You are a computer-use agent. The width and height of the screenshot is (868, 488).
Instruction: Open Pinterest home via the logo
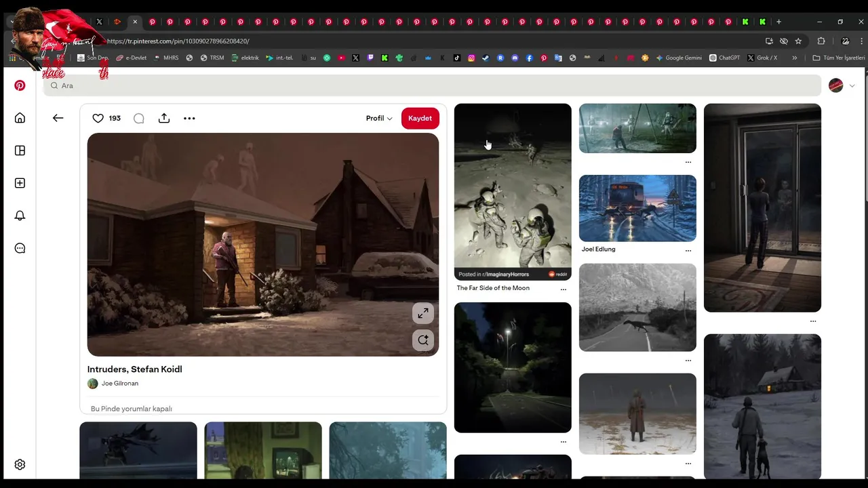point(20,85)
